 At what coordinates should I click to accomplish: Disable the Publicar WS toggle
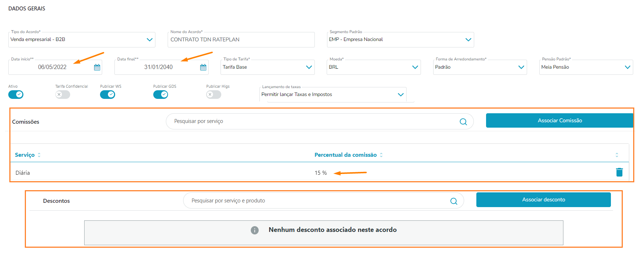(108, 95)
